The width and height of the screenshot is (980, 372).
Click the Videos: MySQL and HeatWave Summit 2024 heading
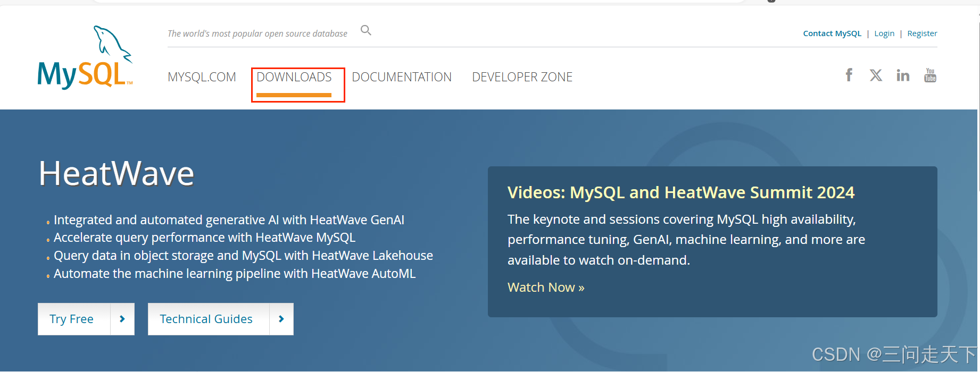click(681, 192)
